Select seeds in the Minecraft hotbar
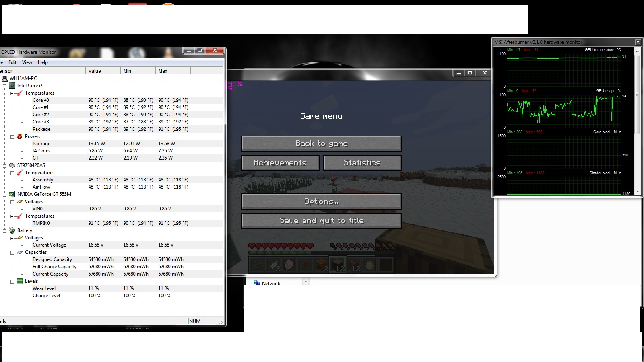644x362 pixels. click(258, 265)
